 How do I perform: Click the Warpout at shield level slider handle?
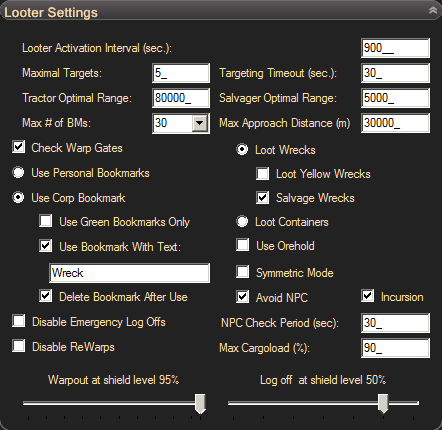click(x=200, y=404)
